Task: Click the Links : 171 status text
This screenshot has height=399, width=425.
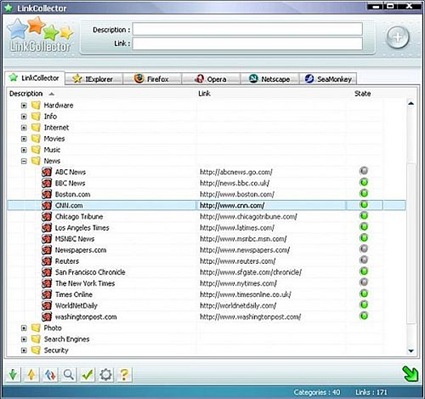Action: point(371,392)
